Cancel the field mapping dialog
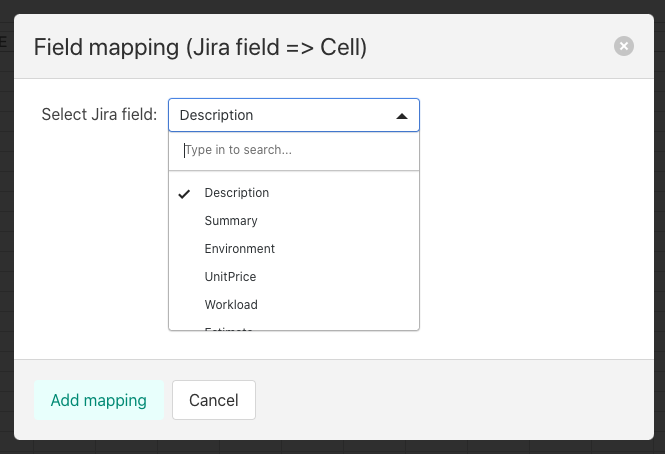This screenshot has height=454, width=665. point(213,400)
